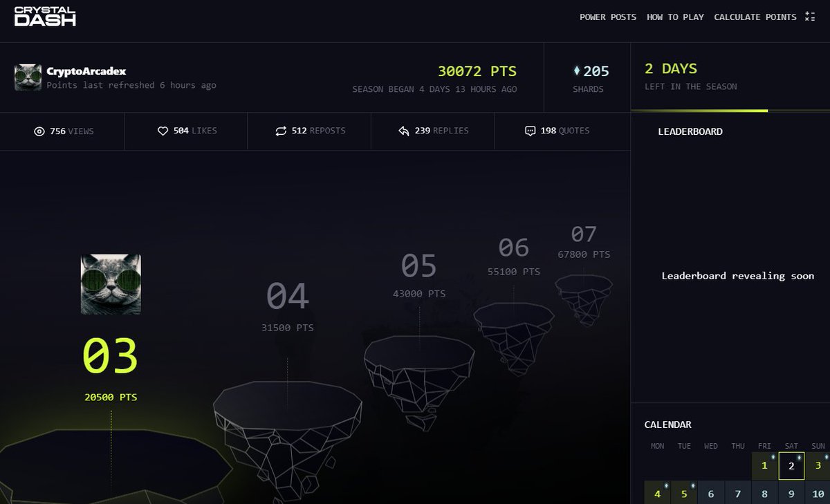Click the 31500 PTS label

pos(288,328)
